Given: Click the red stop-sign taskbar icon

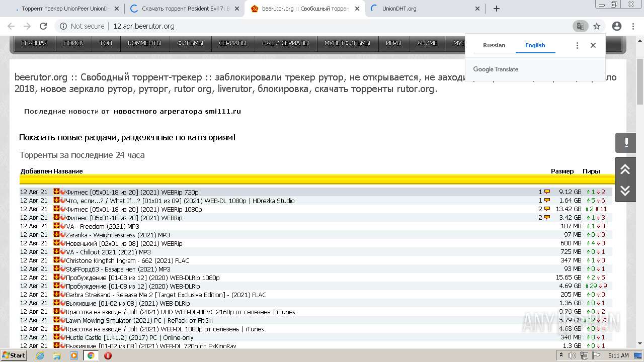Looking at the screenshot, I should coord(108,355).
